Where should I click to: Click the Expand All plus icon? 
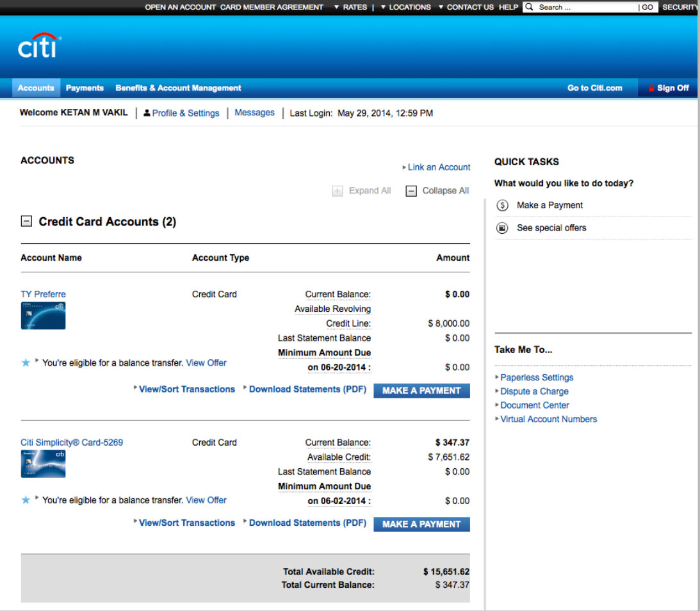338,191
